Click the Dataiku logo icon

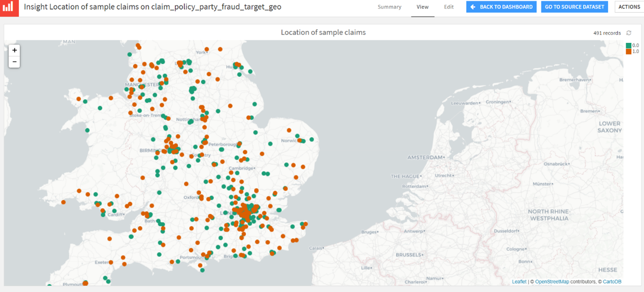click(x=9, y=8)
